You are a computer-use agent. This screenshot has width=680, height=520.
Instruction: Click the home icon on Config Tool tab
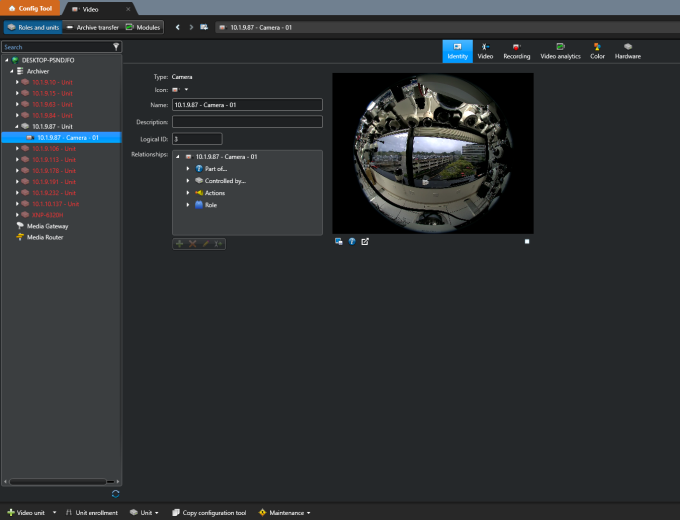coord(10,8)
